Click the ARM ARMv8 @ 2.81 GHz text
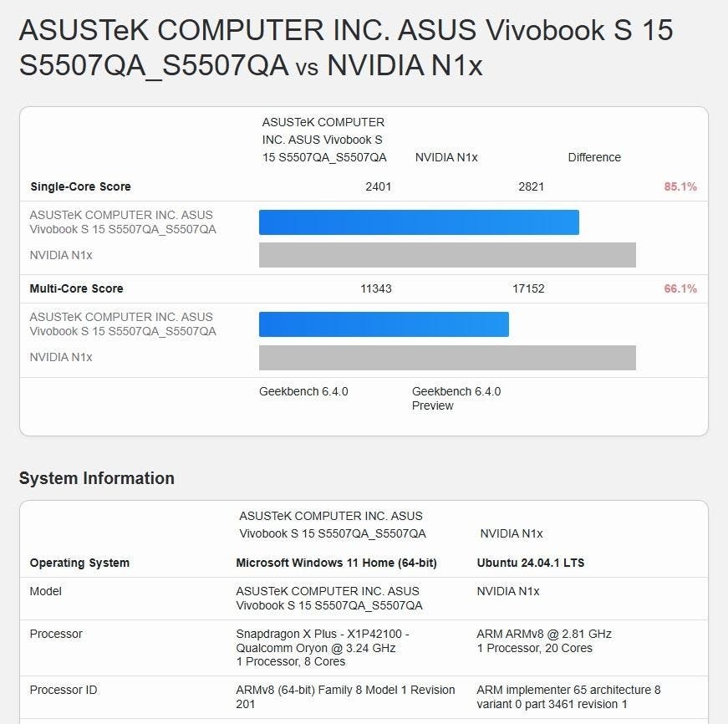Viewport: 728px width, 724px height. click(544, 634)
